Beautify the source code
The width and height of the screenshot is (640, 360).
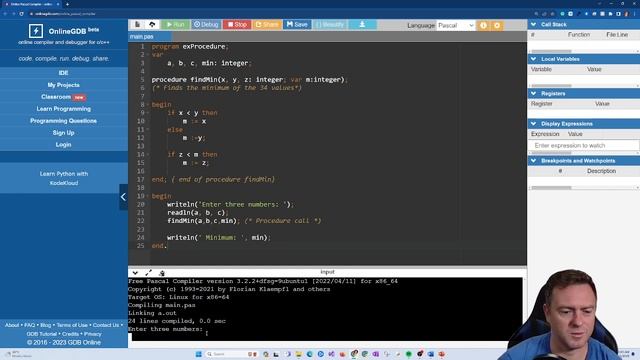330,24
